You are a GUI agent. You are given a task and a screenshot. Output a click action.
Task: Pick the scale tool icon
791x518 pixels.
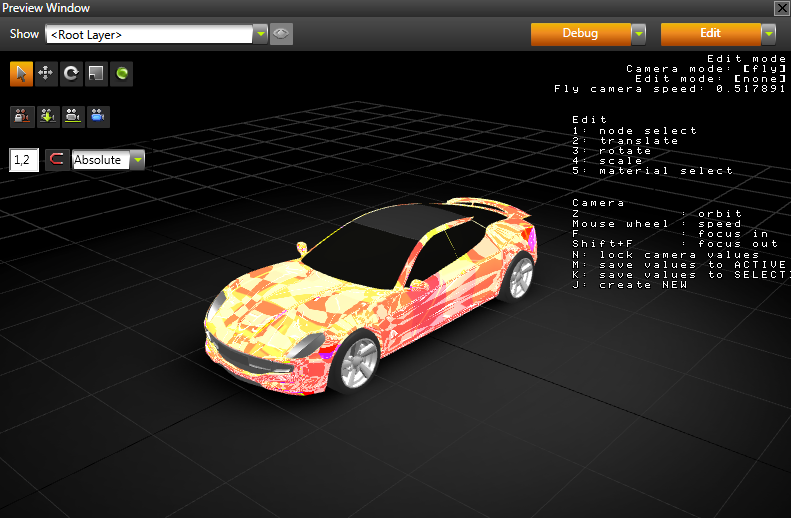tap(96, 73)
